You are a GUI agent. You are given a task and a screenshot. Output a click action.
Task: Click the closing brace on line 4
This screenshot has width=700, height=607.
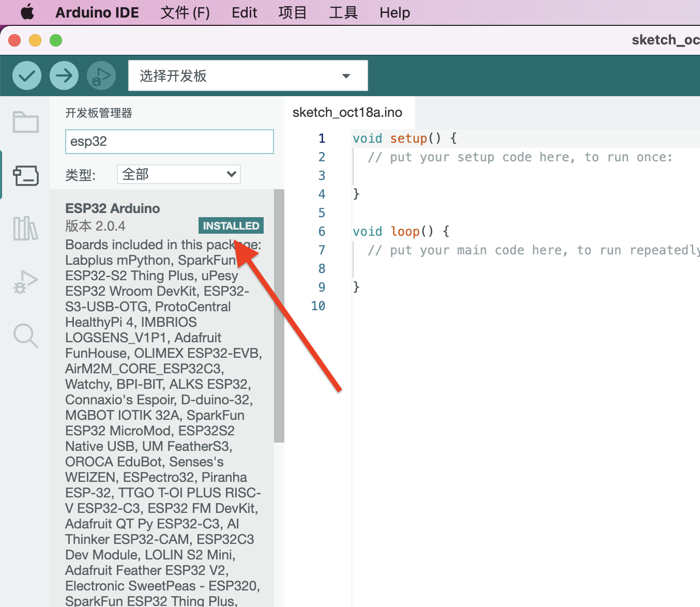coord(356,194)
